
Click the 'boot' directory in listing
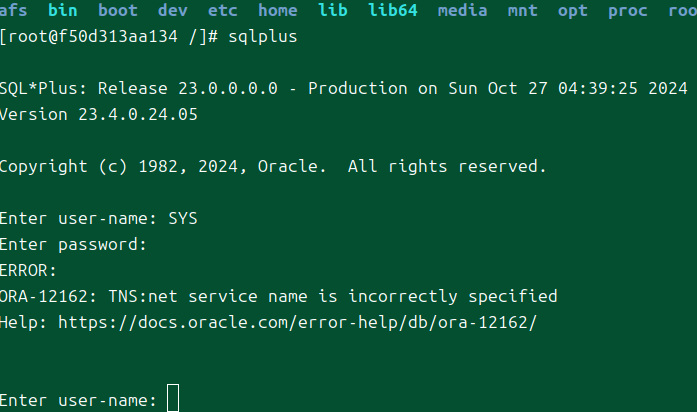[118, 11]
